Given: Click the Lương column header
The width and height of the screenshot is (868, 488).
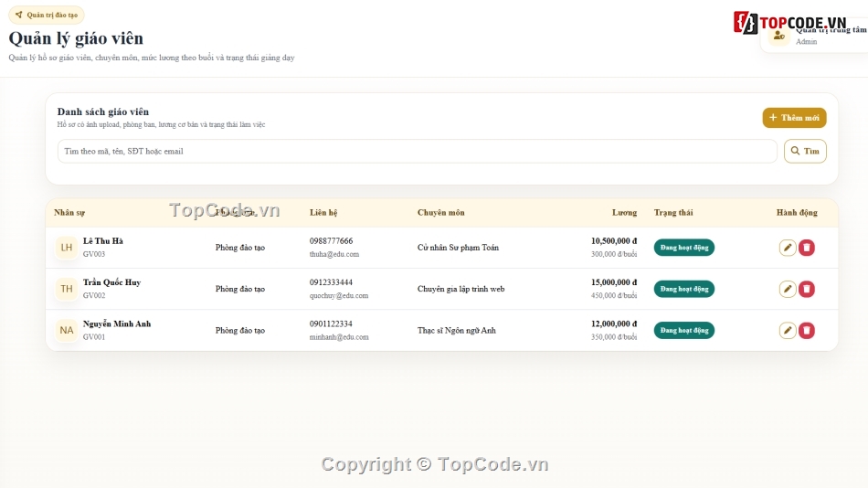Looking at the screenshot, I should 624,212.
